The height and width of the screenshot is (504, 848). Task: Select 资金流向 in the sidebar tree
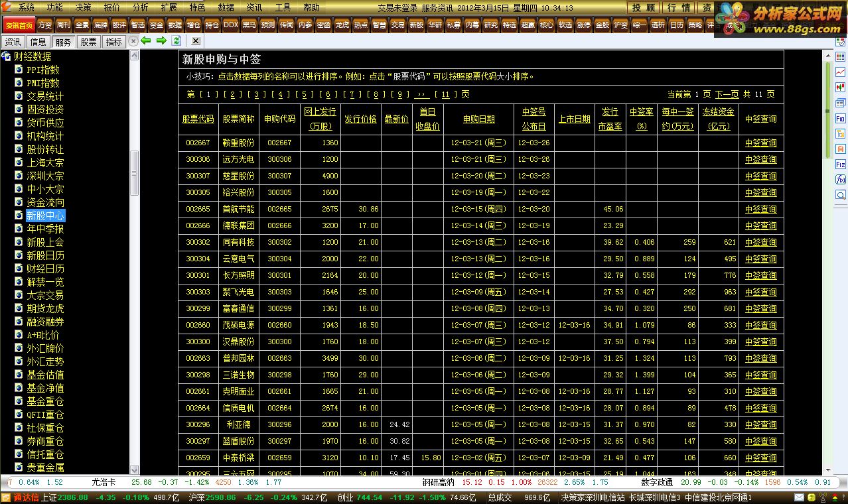[x=45, y=202]
